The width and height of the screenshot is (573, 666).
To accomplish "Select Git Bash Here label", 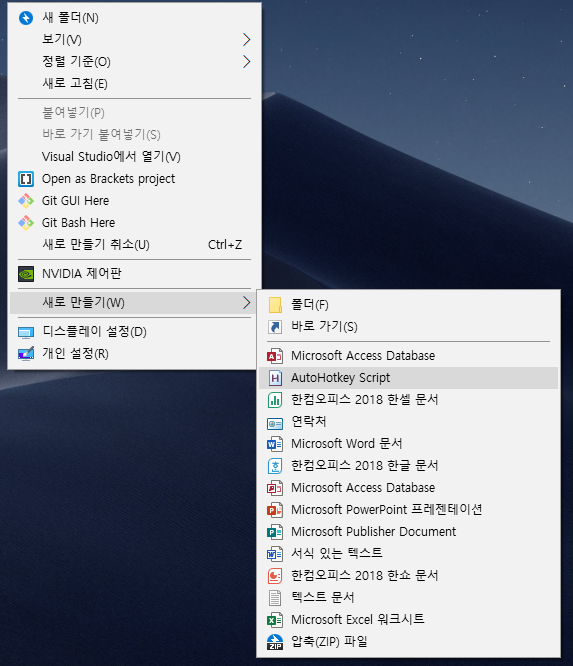I will pos(79,223).
